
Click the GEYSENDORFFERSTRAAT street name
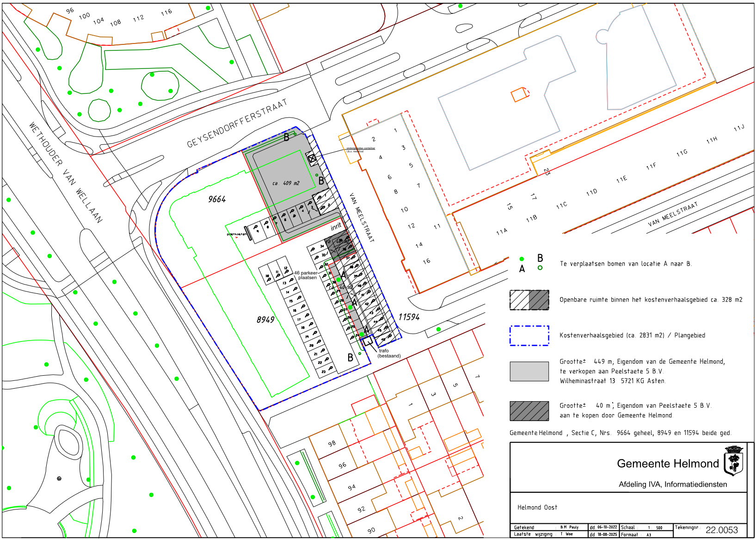click(237, 124)
